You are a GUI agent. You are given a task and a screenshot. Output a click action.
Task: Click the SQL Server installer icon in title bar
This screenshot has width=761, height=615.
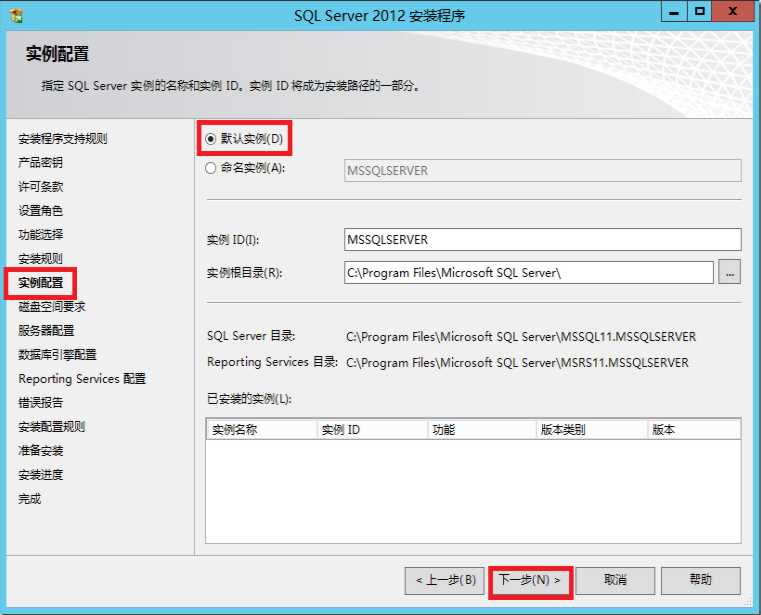point(16,16)
